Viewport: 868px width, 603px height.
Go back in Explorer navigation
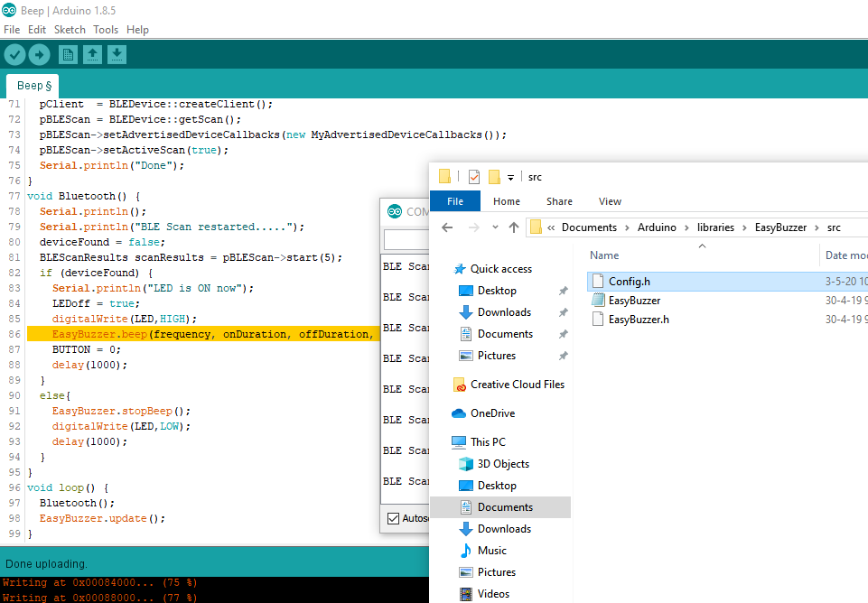447,227
